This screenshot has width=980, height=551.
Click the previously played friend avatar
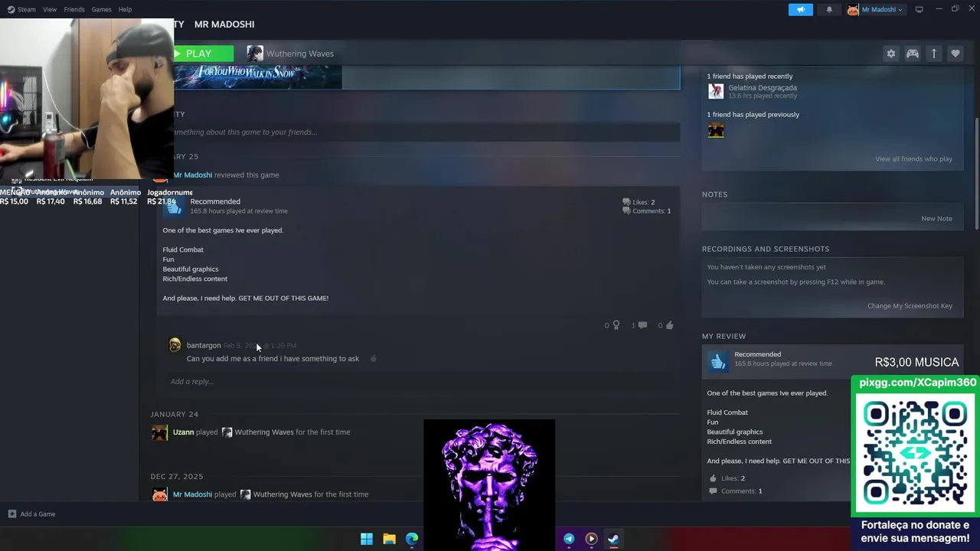716,130
